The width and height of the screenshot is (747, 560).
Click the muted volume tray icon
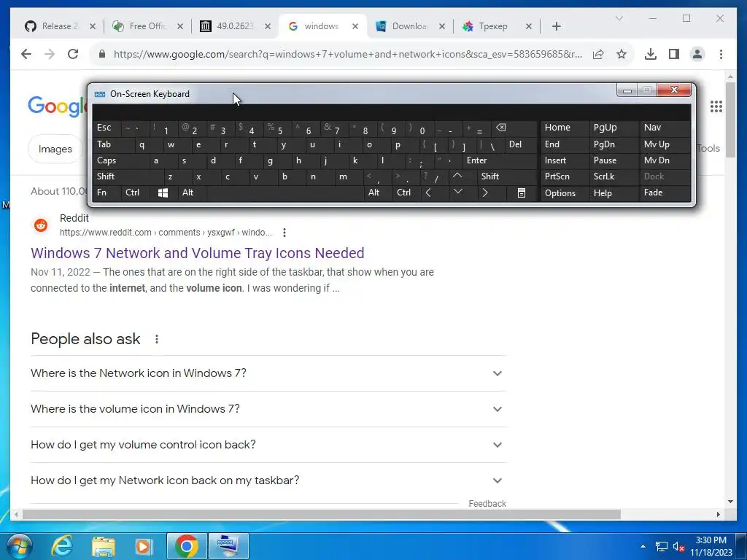[x=679, y=547]
